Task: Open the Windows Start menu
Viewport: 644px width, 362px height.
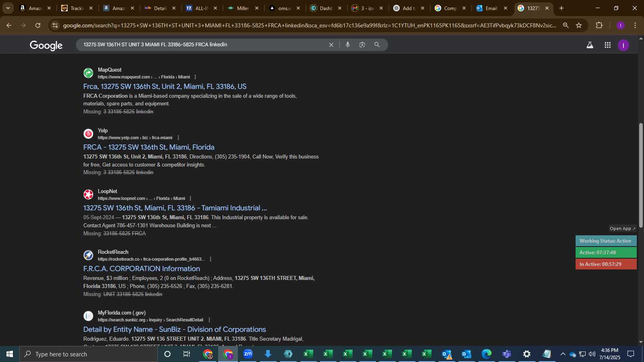Action: pyautogui.click(x=10, y=354)
